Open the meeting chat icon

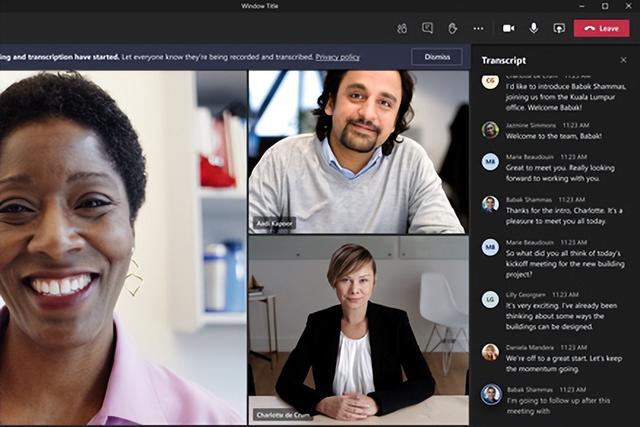pyautogui.click(x=427, y=28)
